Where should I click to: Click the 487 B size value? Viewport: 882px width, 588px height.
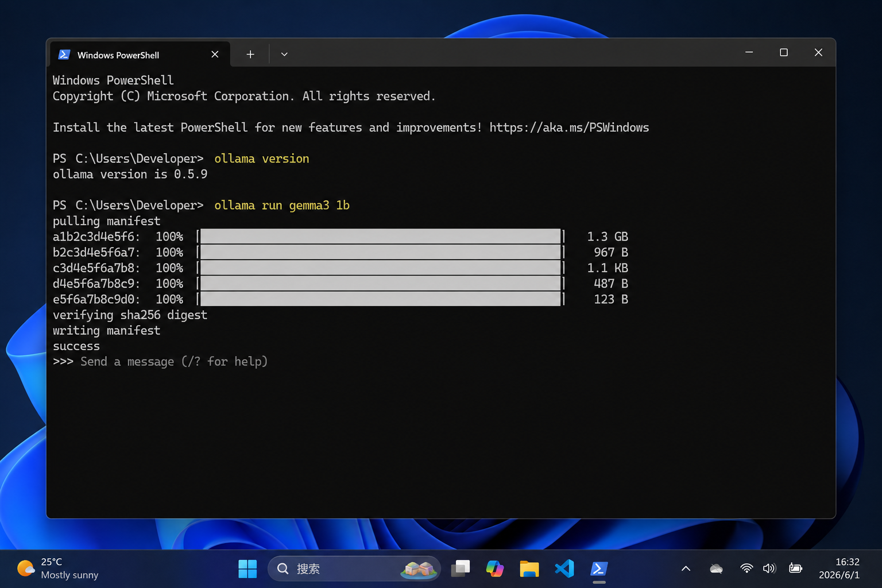click(x=611, y=283)
